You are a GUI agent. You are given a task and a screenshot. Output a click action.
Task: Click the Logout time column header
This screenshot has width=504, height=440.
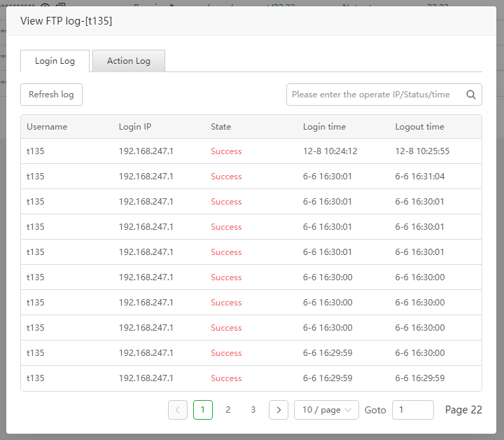(x=419, y=127)
